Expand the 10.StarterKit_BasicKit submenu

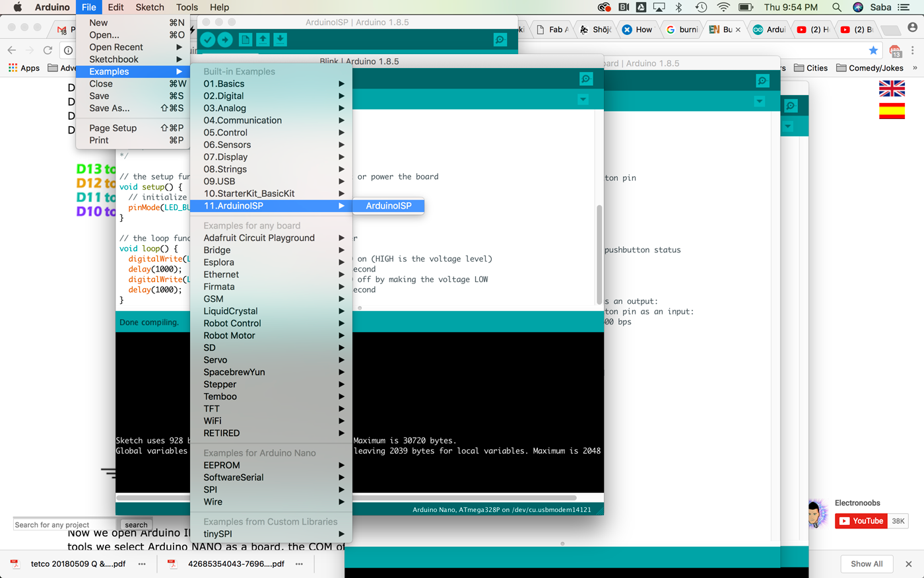(271, 194)
